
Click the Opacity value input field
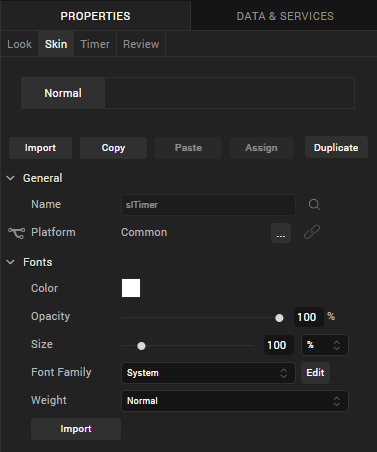309,317
